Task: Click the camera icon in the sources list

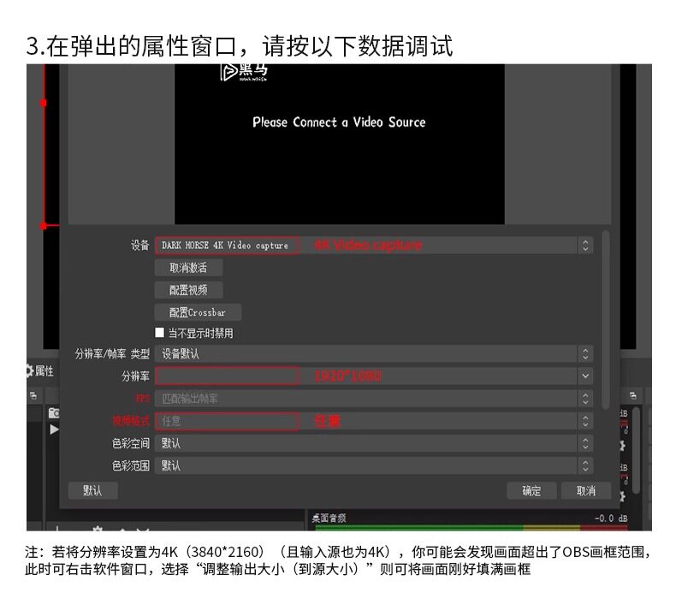Action: (54, 413)
